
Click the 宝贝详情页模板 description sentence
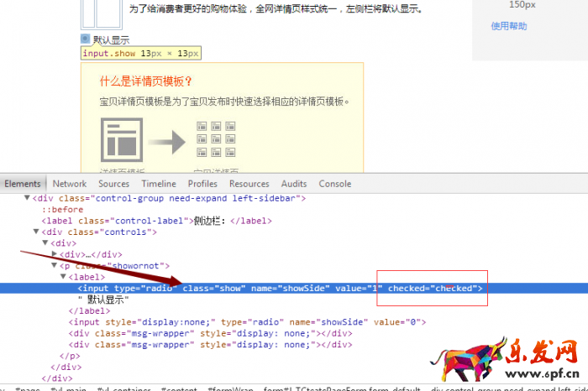point(224,102)
